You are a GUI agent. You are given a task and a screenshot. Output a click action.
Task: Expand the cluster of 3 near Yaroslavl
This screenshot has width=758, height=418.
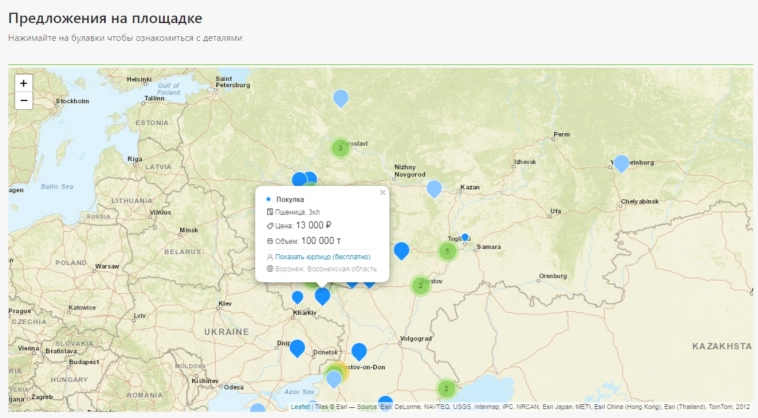coord(340,148)
